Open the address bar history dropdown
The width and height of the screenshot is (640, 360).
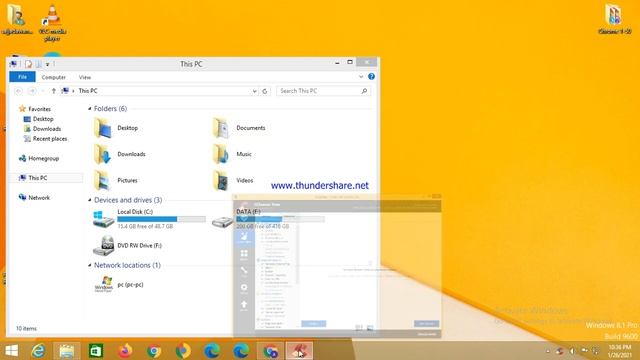255,91
